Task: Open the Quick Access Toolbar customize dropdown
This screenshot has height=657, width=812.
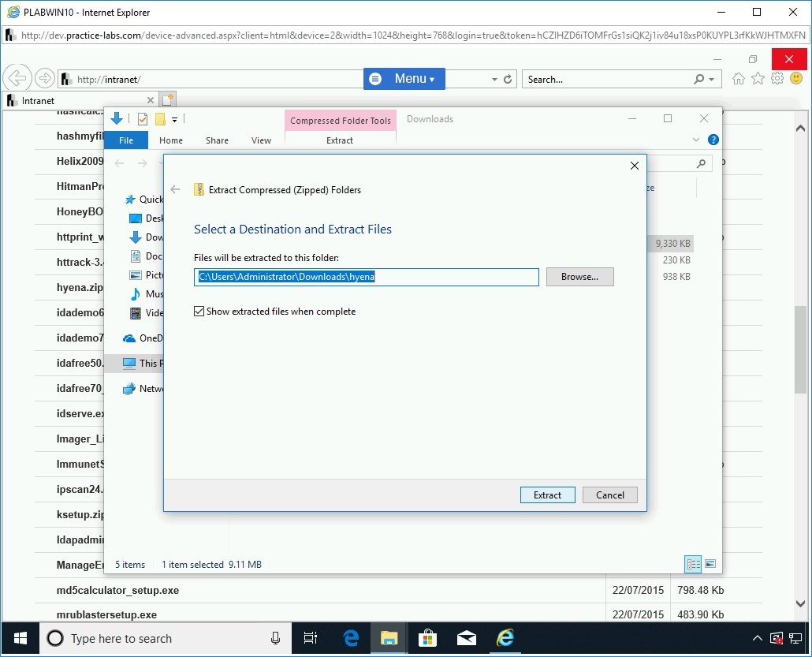Action: pos(175,120)
